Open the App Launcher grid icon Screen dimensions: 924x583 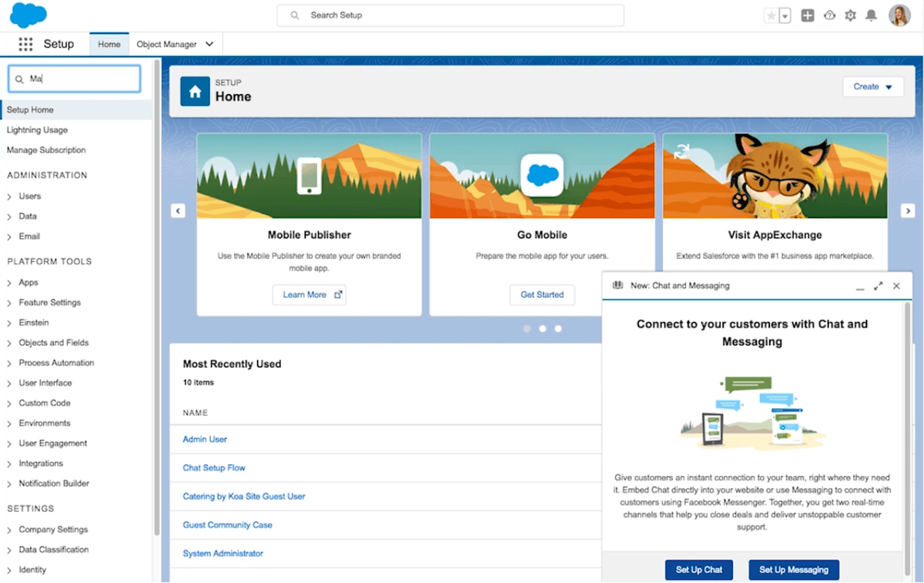(x=25, y=44)
